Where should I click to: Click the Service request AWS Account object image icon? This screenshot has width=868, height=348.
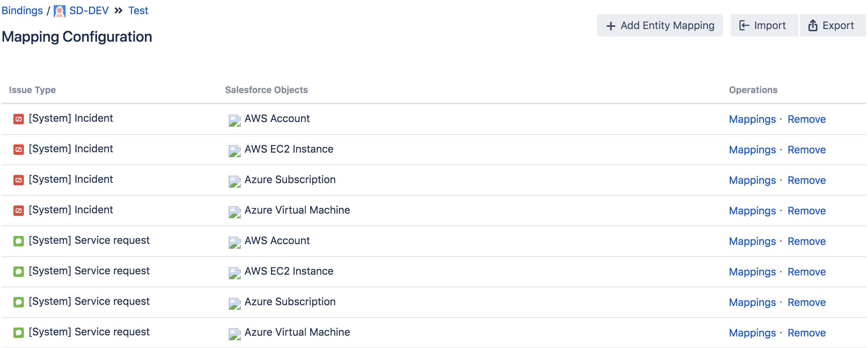pyautogui.click(x=235, y=243)
